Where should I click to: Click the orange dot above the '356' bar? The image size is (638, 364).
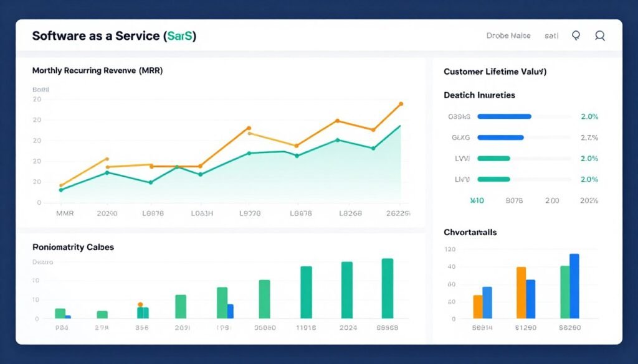[x=140, y=305]
